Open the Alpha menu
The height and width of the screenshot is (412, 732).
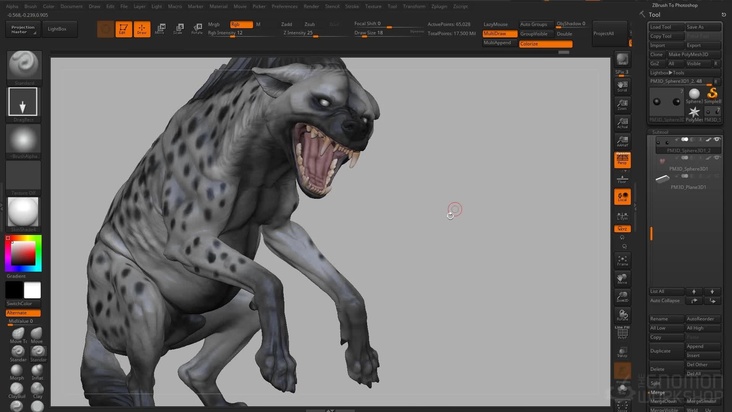[12, 7]
